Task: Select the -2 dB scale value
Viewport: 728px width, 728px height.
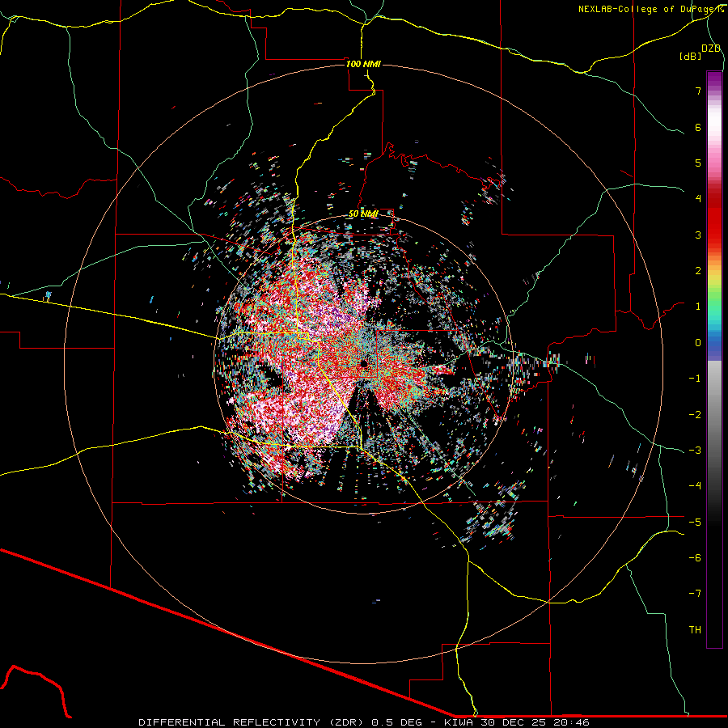Action: click(695, 415)
